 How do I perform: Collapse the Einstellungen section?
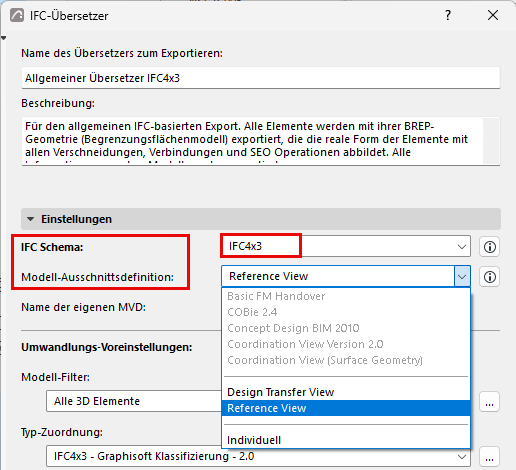(31, 219)
